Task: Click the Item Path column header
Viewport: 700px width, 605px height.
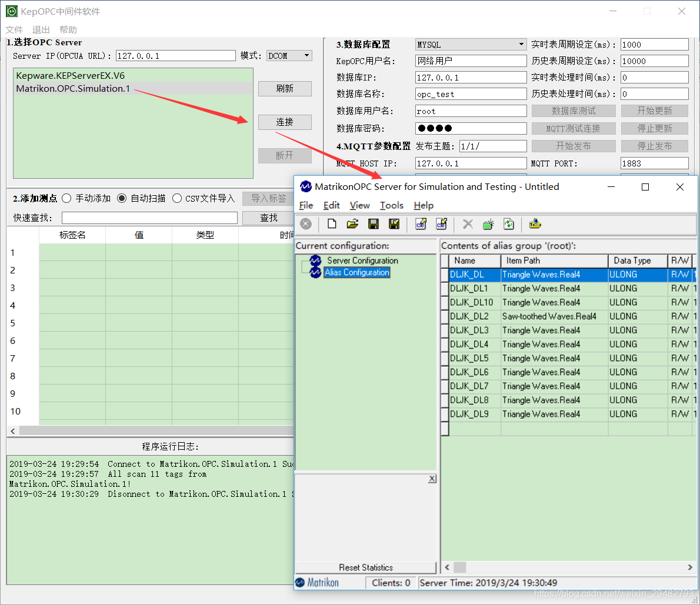Action: tap(554, 260)
